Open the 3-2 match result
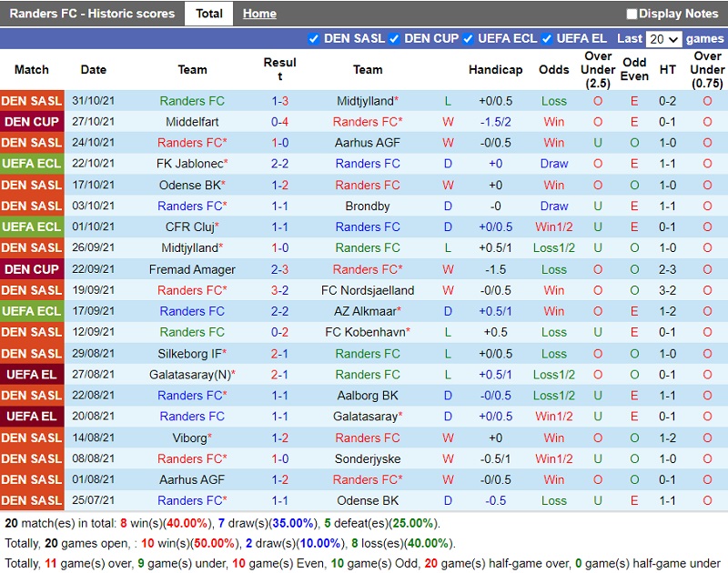This screenshot has width=728, height=573. pyautogui.click(x=279, y=290)
